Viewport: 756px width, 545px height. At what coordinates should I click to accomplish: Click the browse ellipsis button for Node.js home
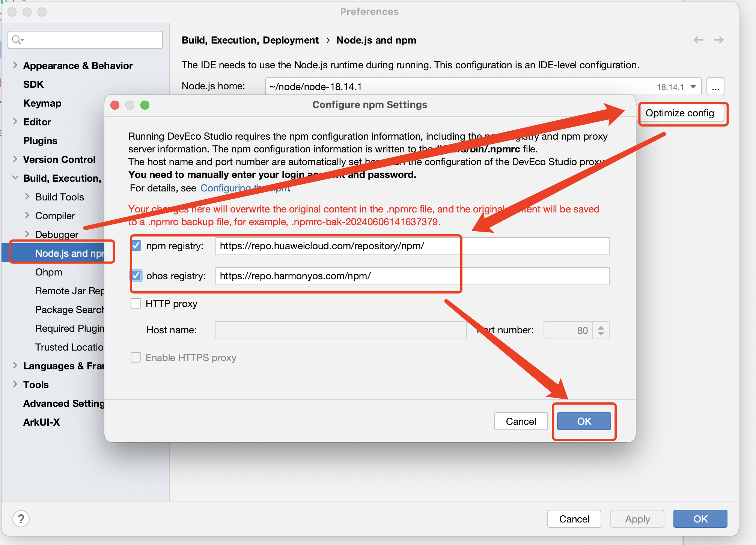[715, 87]
